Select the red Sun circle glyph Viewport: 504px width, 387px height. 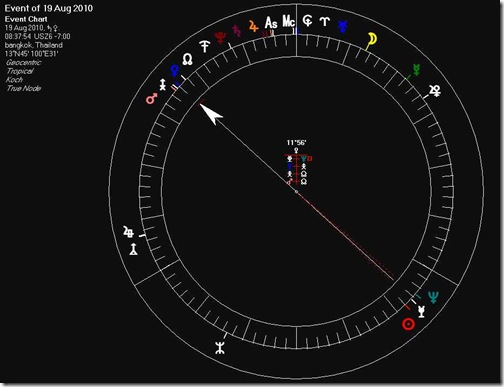pyautogui.click(x=408, y=324)
